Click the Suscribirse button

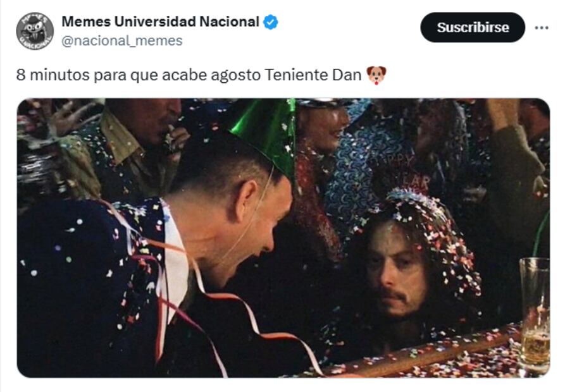pos(473,27)
